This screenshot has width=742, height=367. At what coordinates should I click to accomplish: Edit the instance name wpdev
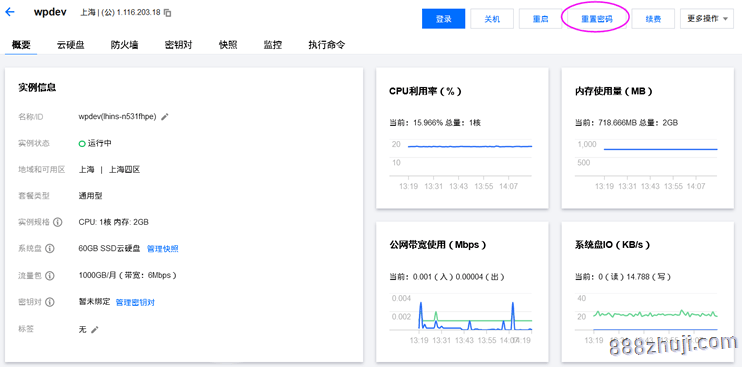(x=165, y=117)
